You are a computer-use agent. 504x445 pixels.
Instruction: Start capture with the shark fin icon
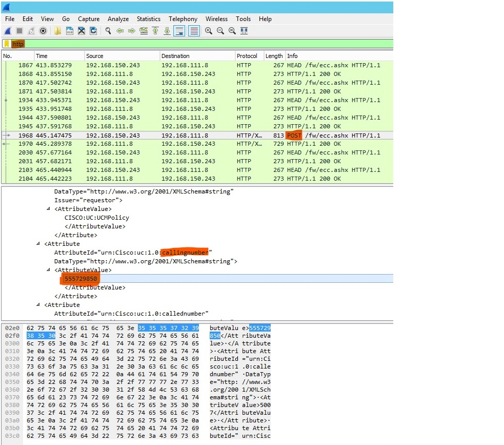(8, 31)
